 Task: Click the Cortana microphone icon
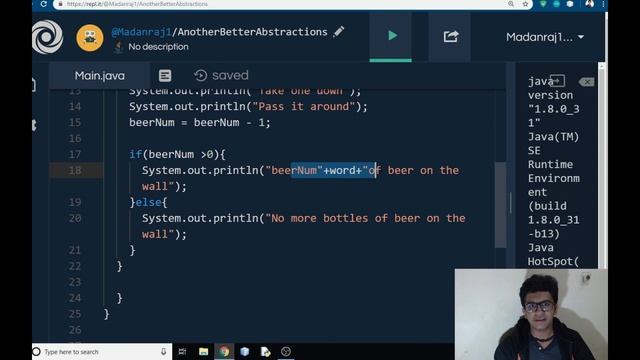pyautogui.click(x=163, y=351)
